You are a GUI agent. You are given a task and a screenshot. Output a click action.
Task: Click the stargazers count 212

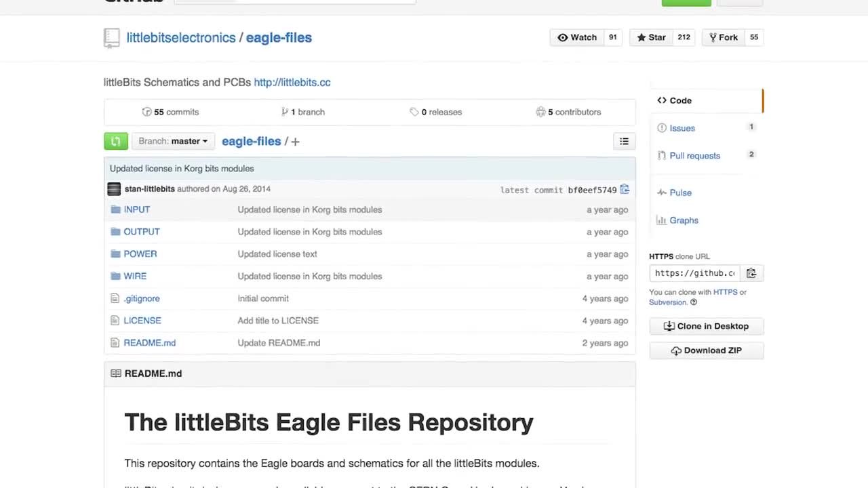point(684,37)
